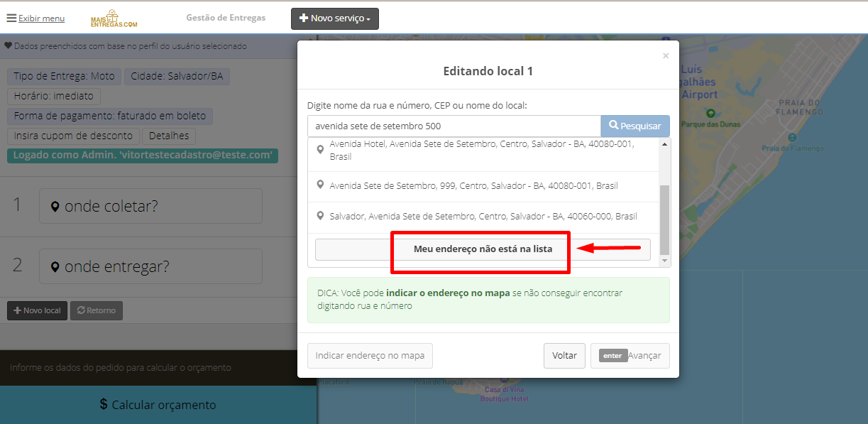Click pin icon beside Avenida Hotel suggestion
Viewport: 868px width, 424px height.
click(x=321, y=149)
